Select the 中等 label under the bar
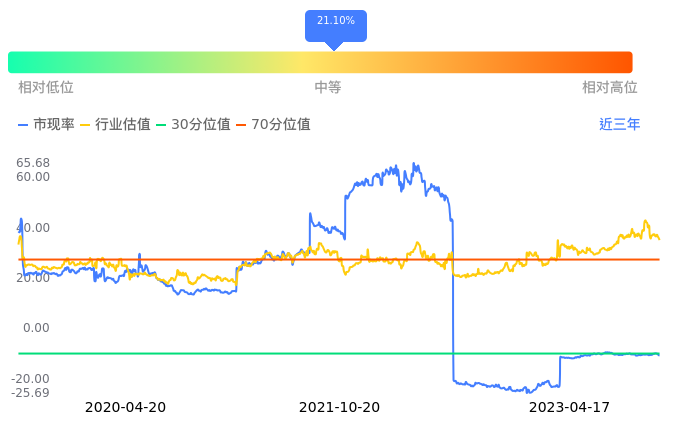 point(328,88)
